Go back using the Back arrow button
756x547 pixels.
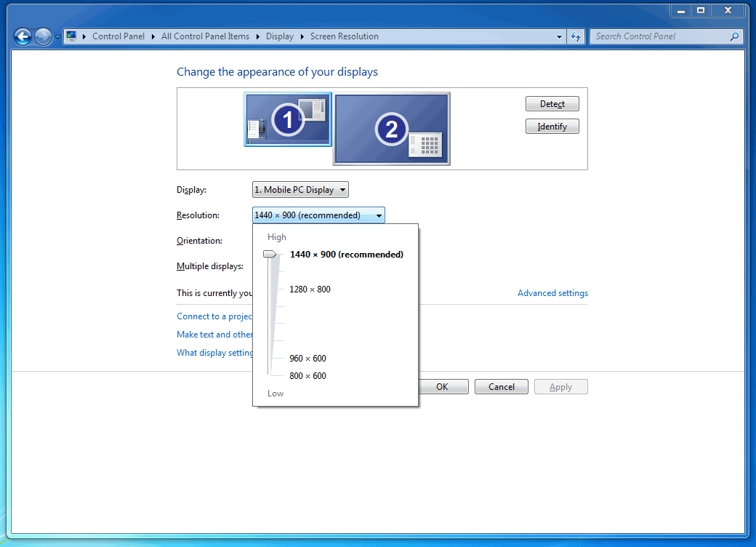pyautogui.click(x=23, y=36)
